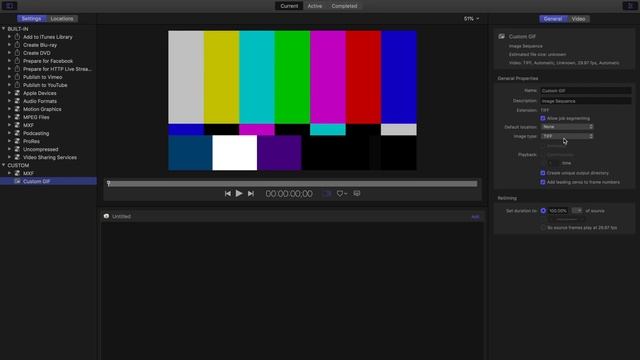This screenshot has height=360, width=640.
Task: Click the captions icon in preview controls
Action: [357, 193]
